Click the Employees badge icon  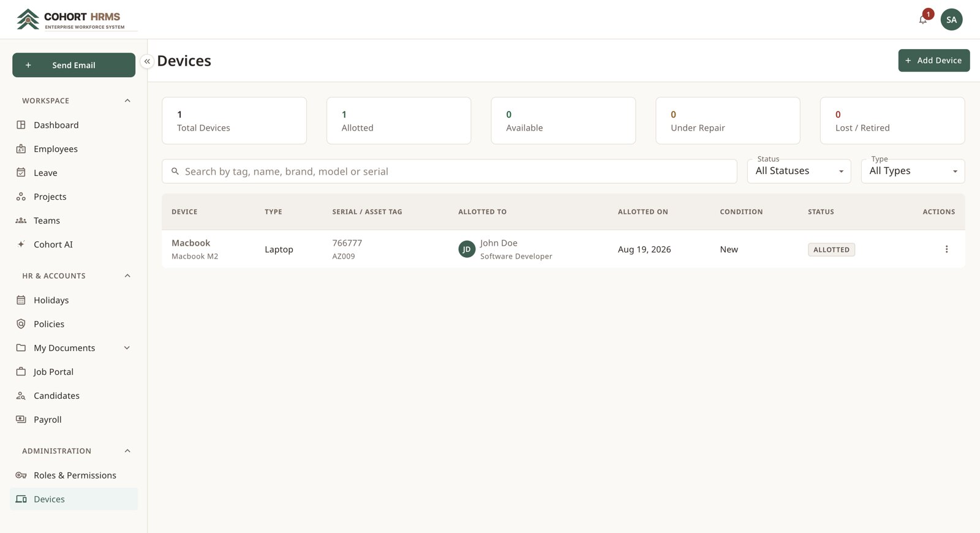21,149
